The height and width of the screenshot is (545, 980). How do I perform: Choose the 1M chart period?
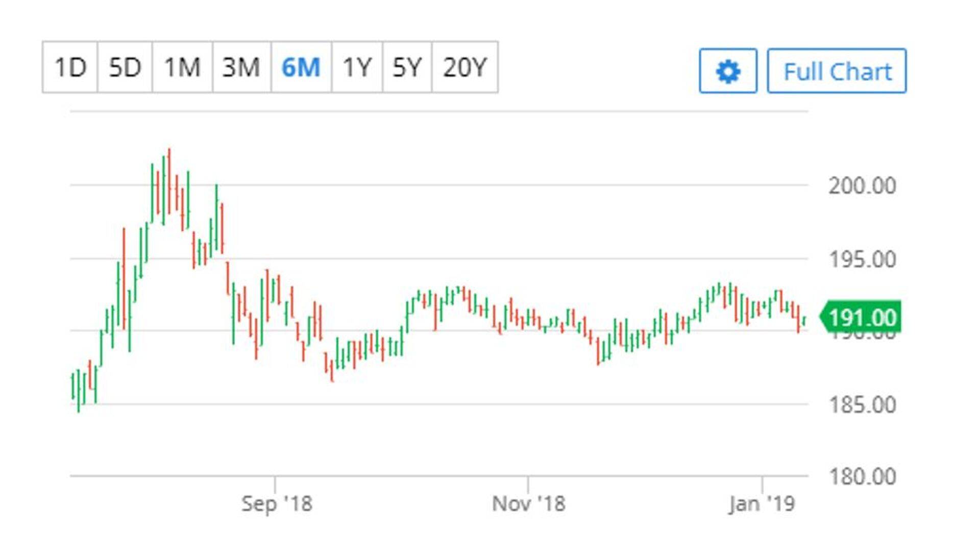(182, 67)
